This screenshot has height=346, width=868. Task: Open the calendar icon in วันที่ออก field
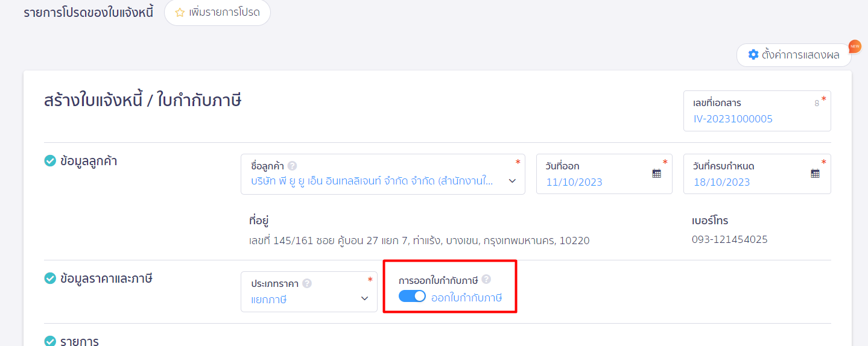click(x=657, y=174)
